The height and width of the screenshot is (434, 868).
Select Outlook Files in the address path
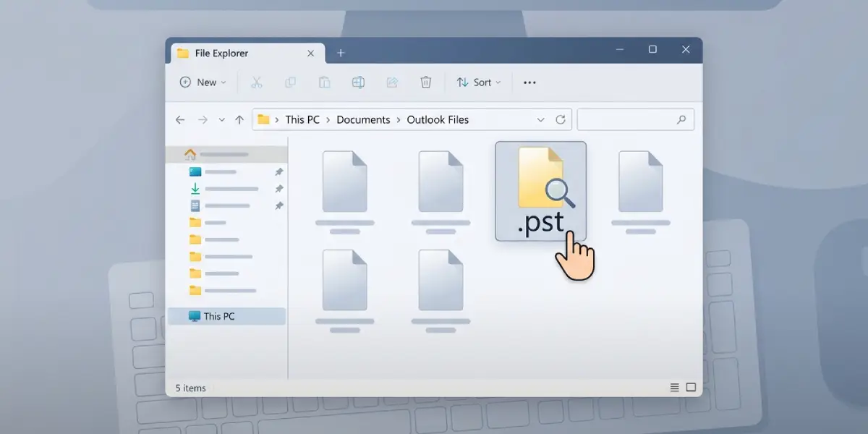coord(438,120)
